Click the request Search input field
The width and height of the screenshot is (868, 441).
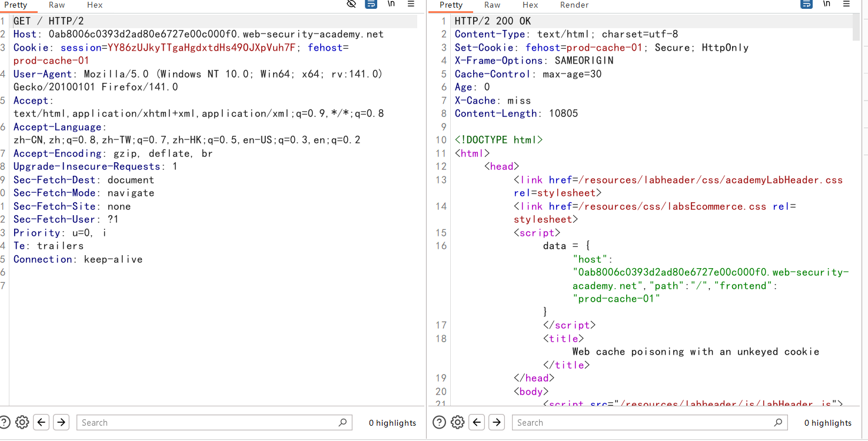pyautogui.click(x=206, y=422)
